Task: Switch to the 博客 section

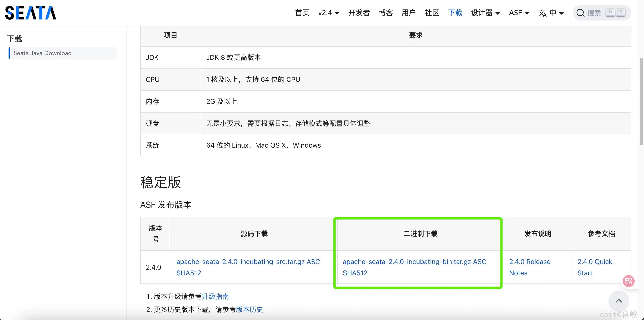Action: pyautogui.click(x=385, y=13)
